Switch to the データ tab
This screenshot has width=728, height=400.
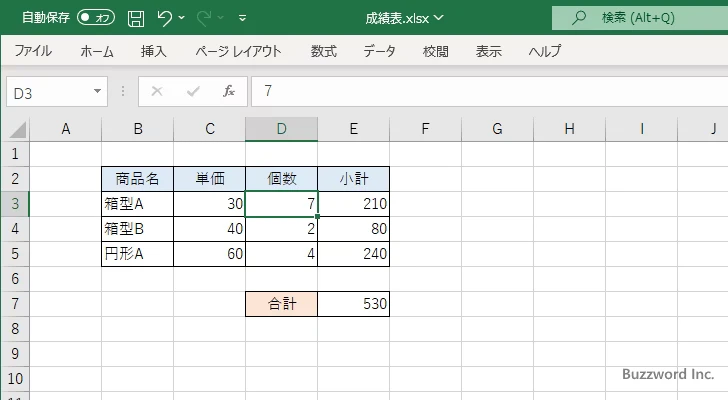tap(379, 51)
